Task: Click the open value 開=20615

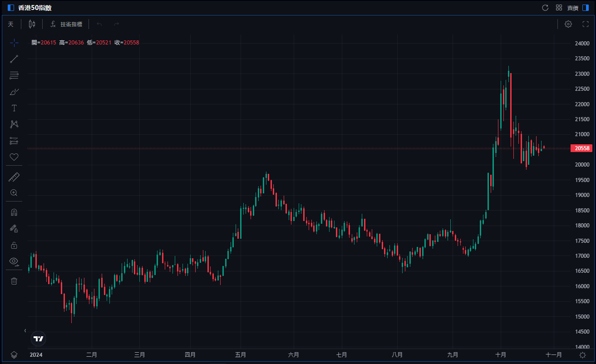Action: (x=44, y=43)
